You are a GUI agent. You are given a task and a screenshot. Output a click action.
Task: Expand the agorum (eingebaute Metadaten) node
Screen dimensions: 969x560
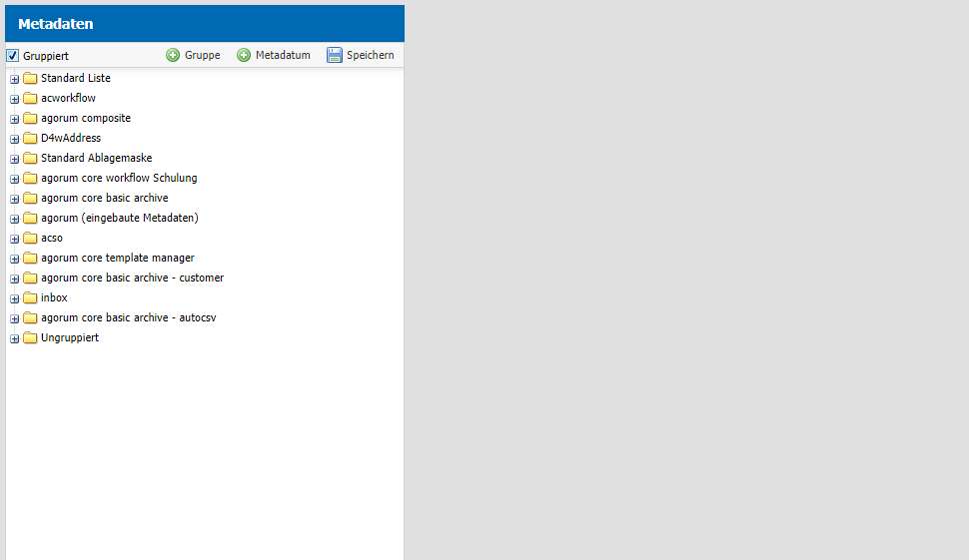[15, 219]
